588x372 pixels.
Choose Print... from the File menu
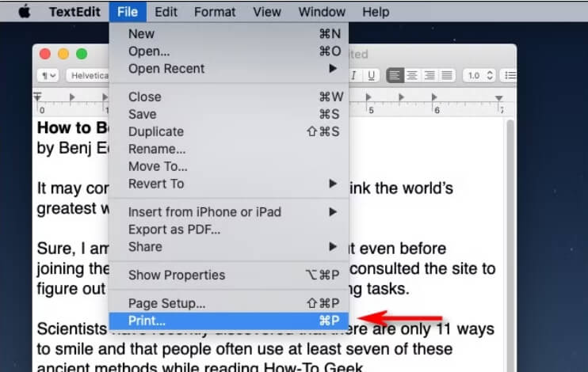pos(229,321)
